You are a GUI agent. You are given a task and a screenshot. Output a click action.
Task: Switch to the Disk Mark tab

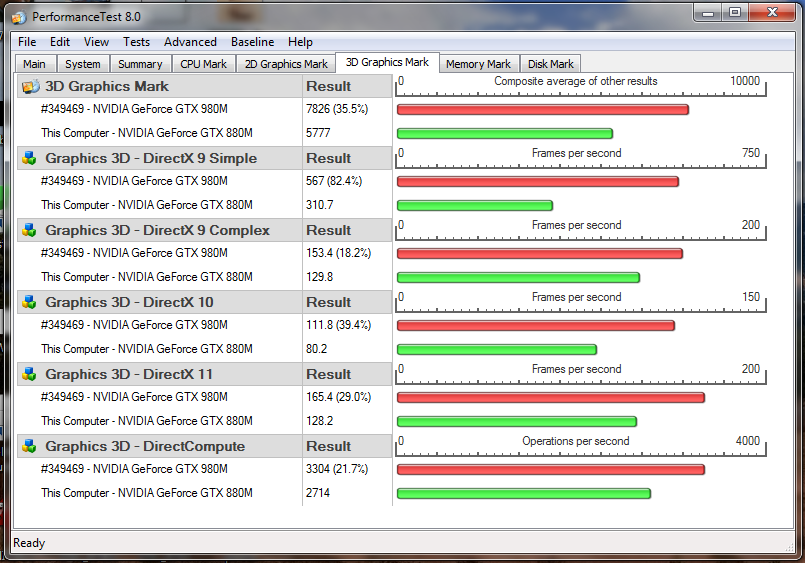coord(550,64)
